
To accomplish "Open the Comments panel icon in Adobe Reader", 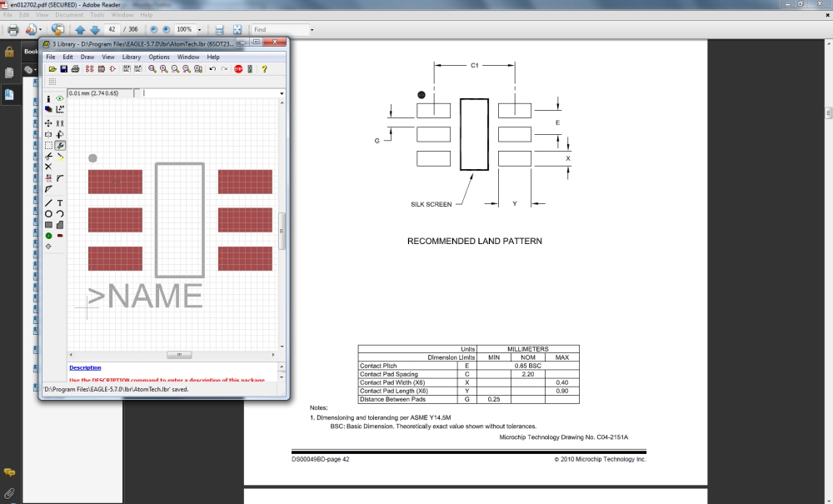I will (x=9, y=472).
